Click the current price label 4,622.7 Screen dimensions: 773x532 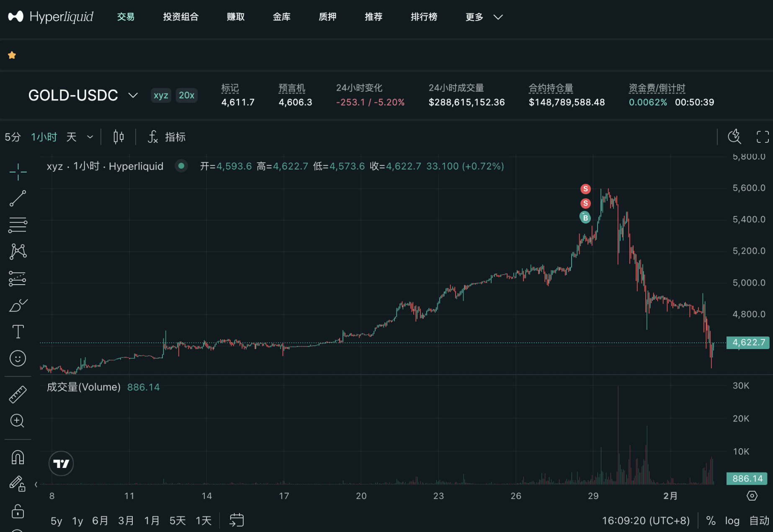(x=748, y=342)
